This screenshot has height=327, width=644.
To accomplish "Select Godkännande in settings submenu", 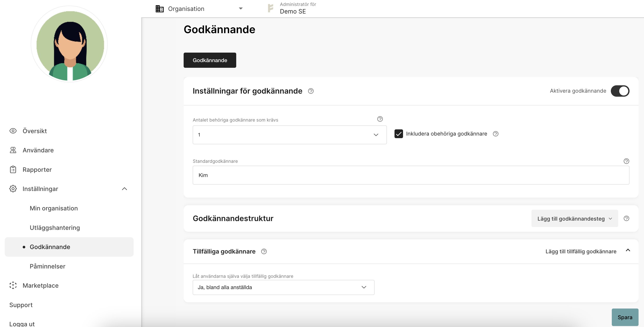I will tap(69, 247).
